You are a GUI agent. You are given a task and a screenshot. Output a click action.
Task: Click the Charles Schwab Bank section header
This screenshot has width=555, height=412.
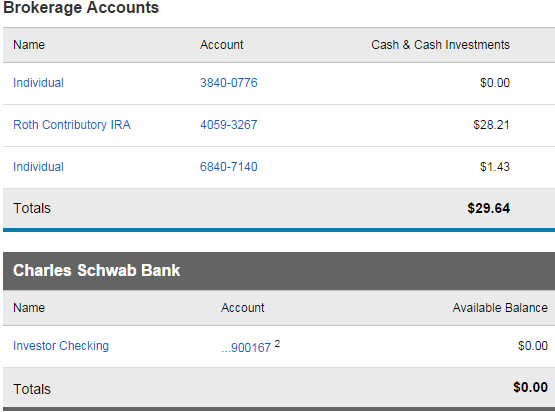click(97, 270)
